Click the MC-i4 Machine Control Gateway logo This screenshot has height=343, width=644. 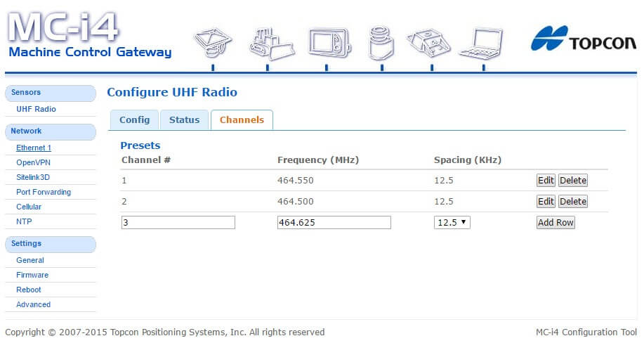(x=89, y=35)
